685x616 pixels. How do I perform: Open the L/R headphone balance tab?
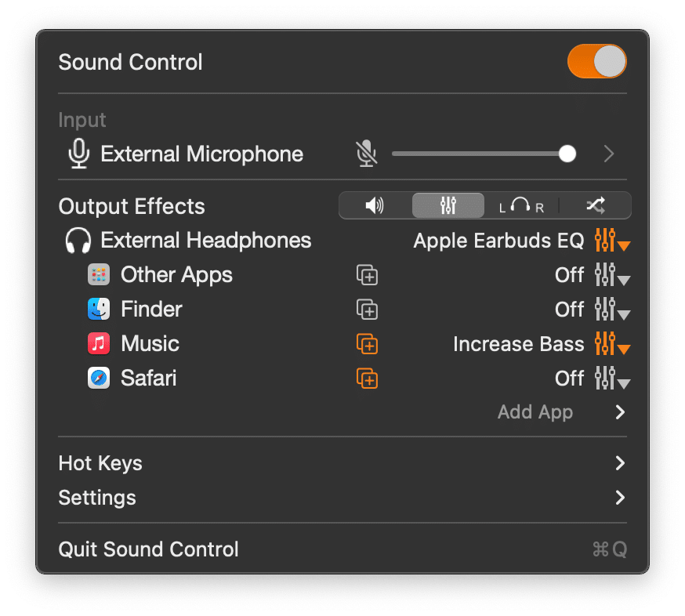coord(521,205)
